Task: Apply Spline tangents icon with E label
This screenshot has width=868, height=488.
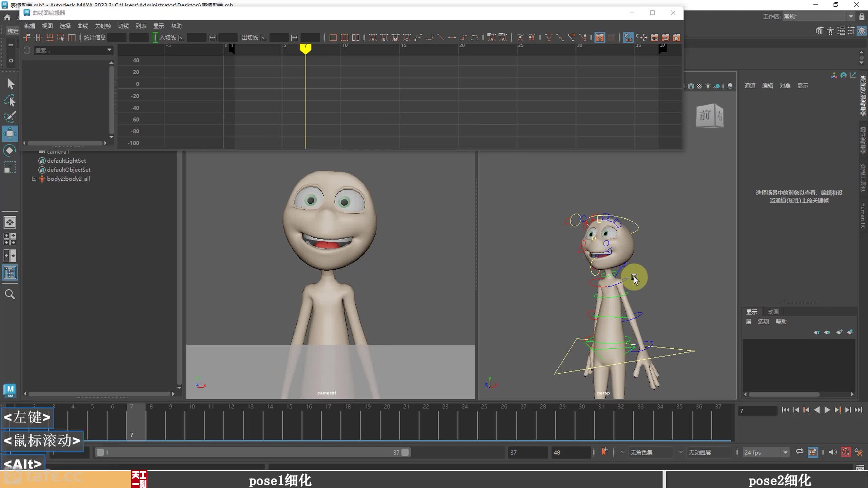Action: [x=384, y=37]
